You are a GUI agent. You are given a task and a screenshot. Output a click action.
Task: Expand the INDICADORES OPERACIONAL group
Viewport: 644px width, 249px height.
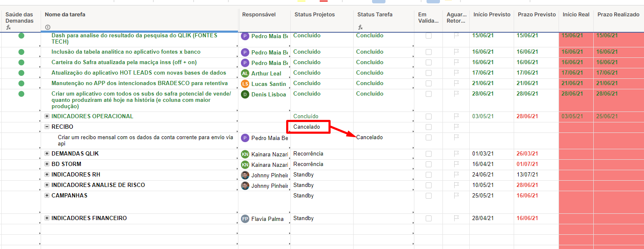47,116
